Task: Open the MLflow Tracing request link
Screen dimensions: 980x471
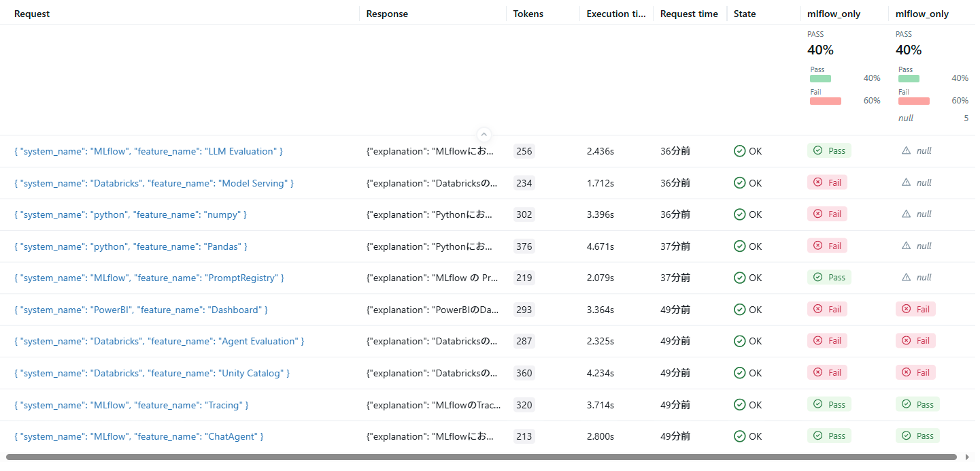Action: coord(131,405)
